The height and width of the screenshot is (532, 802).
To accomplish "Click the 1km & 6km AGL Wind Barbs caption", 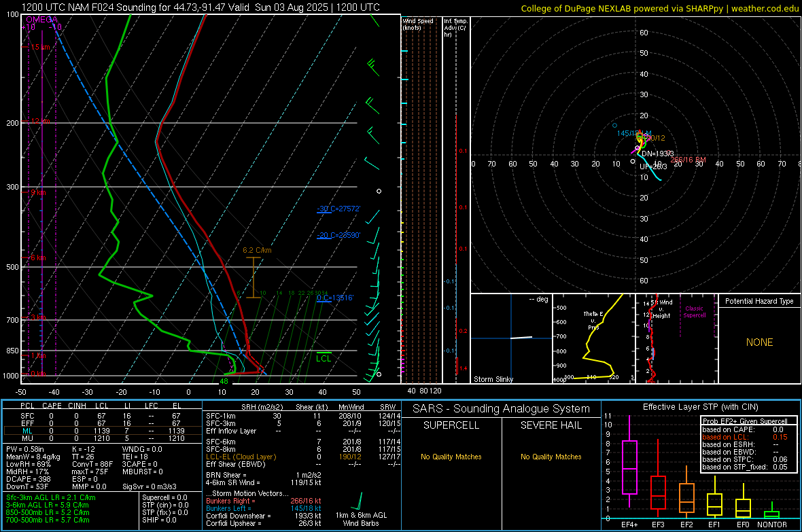I will (361, 519).
